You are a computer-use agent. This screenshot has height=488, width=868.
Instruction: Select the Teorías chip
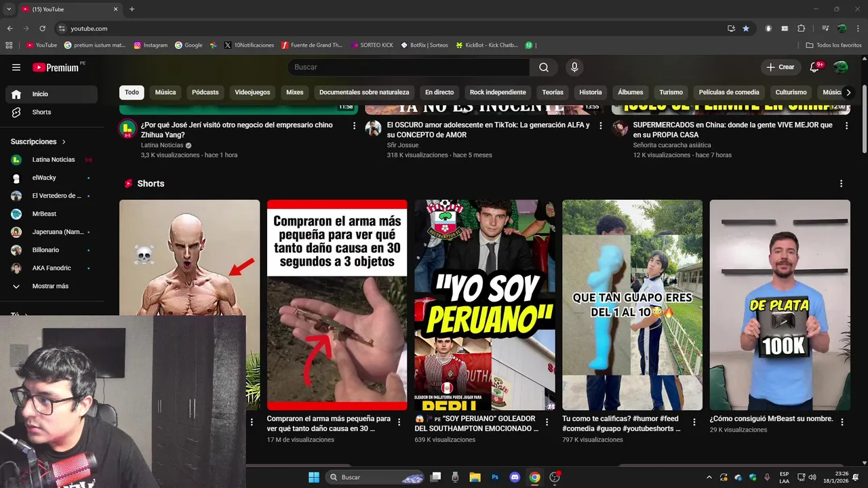(553, 92)
